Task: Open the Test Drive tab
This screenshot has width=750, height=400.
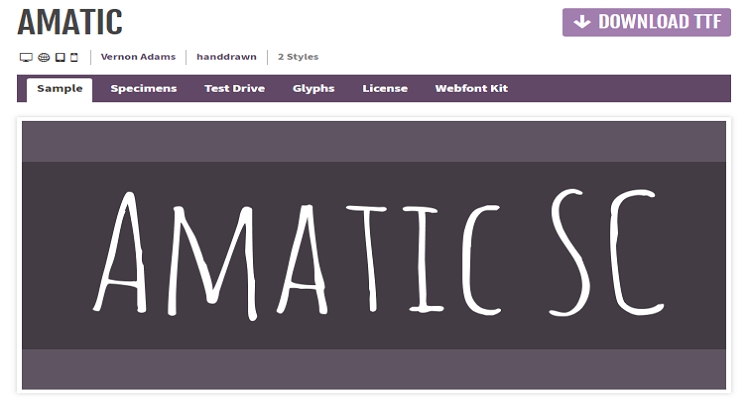Action: [234, 89]
